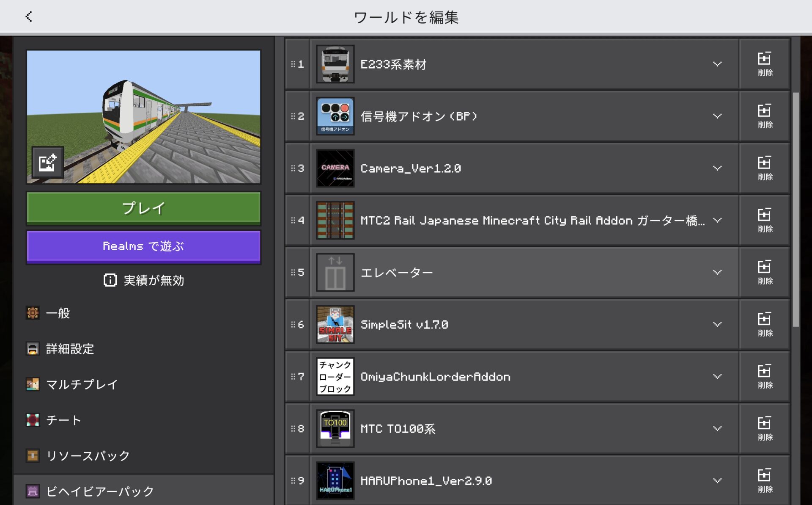Screen dimensions: 812x505
Task: Open the 実績が無効 info notice
Action: tap(144, 280)
